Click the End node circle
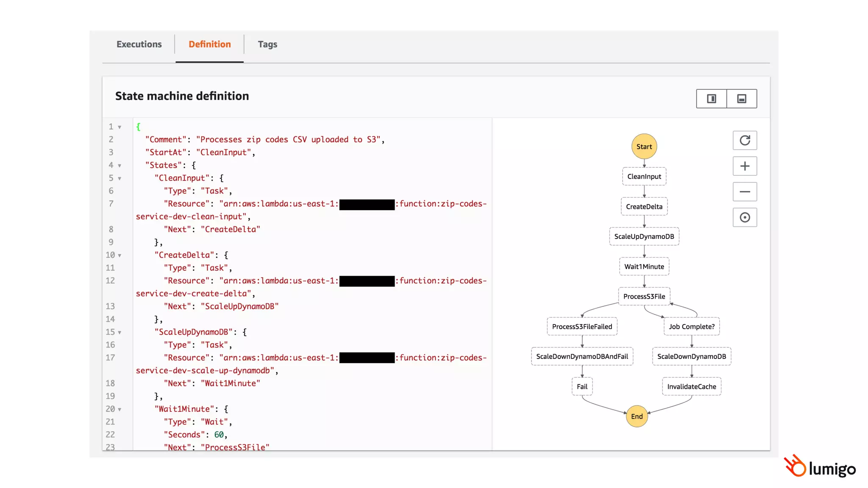This screenshot has width=868, height=488. click(637, 416)
